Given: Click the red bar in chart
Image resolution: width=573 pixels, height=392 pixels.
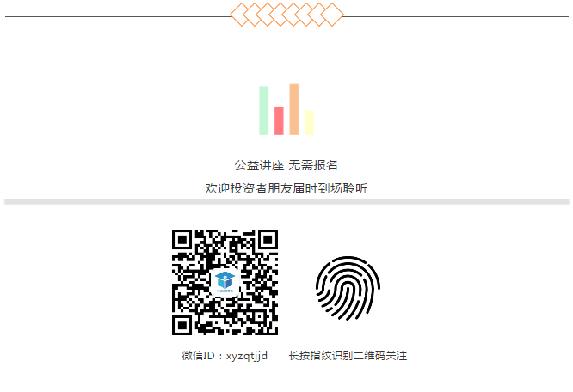Looking at the screenshot, I should point(279,121).
